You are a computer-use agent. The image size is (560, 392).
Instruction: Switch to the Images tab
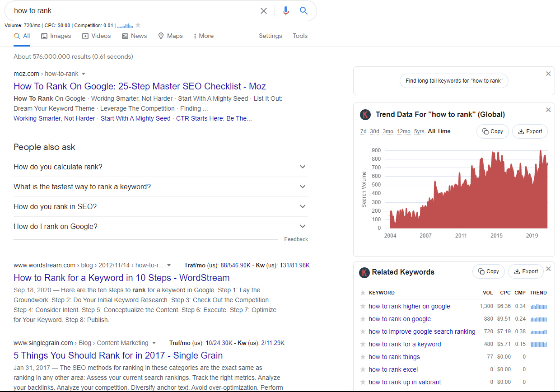[56, 36]
